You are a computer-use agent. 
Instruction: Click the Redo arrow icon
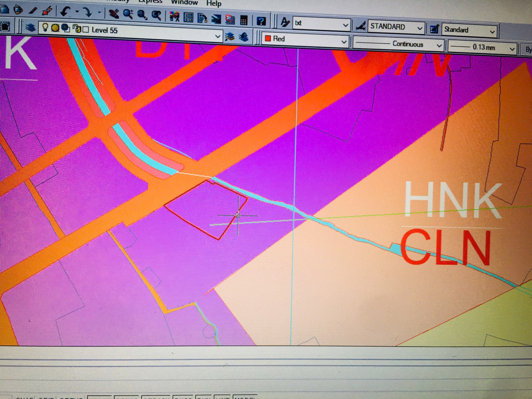coord(87,12)
